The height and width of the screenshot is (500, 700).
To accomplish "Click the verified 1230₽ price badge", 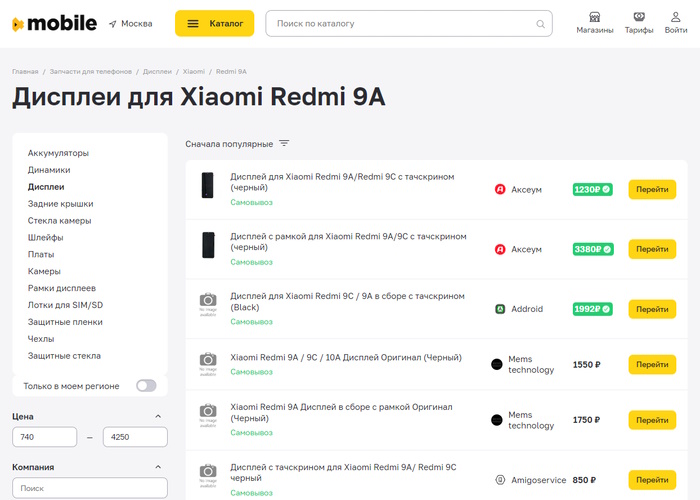I will pyautogui.click(x=592, y=189).
